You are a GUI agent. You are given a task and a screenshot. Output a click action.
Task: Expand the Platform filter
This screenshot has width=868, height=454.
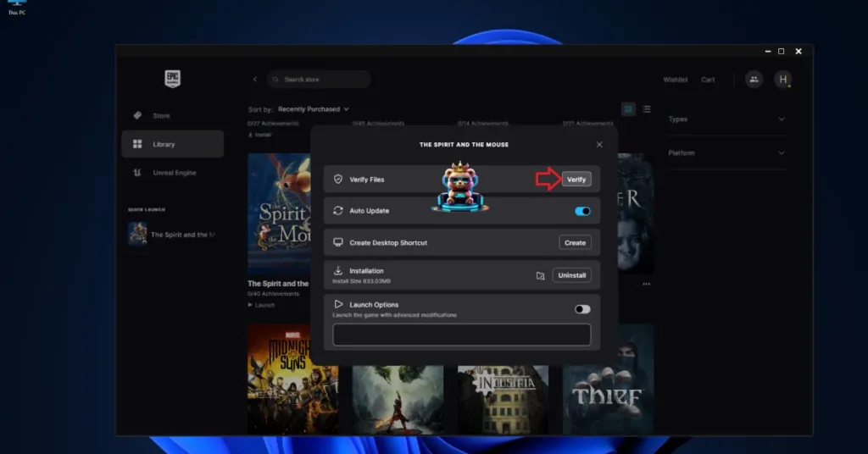tap(726, 152)
